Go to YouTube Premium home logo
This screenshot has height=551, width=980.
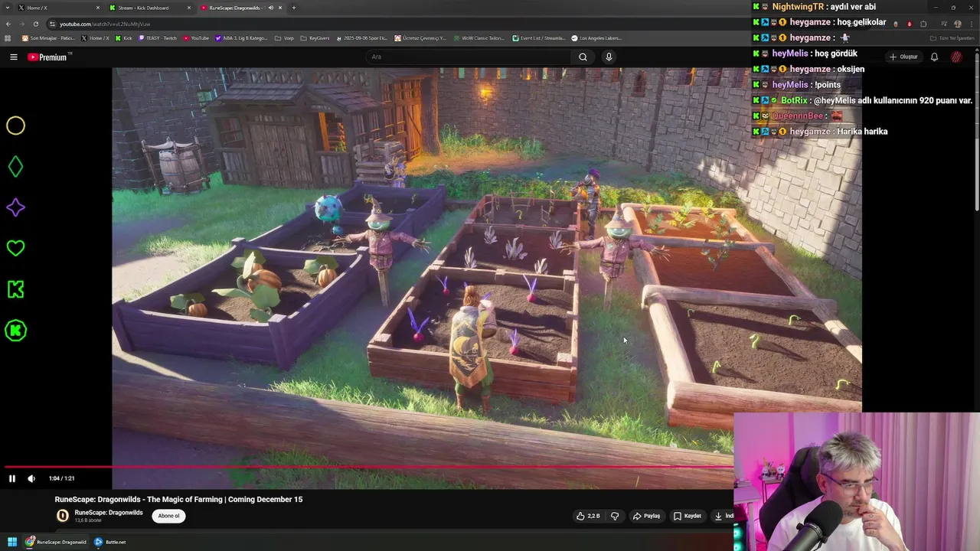pyautogui.click(x=49, y=57)
